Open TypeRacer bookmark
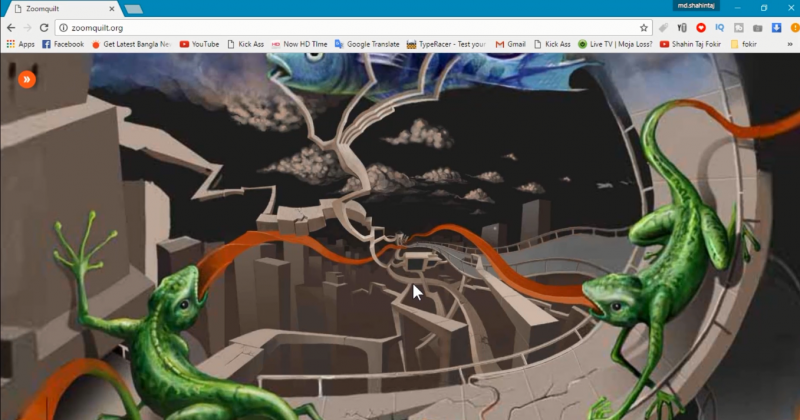 (446, 44)
